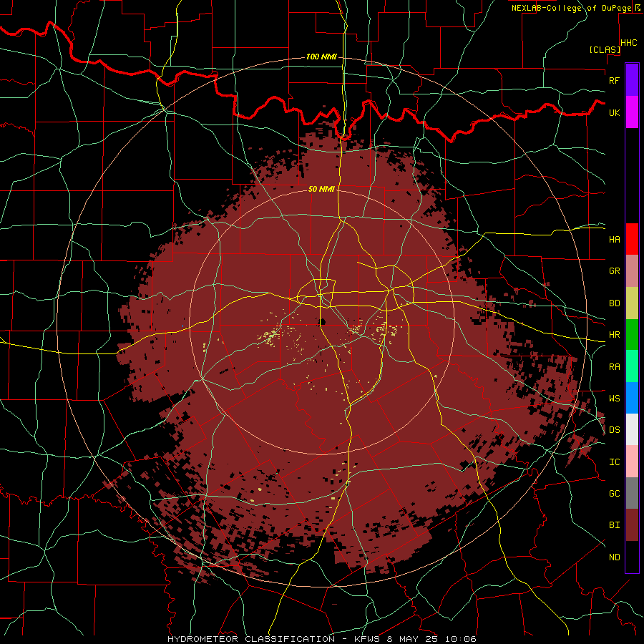Viewport: 644px width, 644px height.
Task: Select the IC legend label
Action: tap(614, 462)
